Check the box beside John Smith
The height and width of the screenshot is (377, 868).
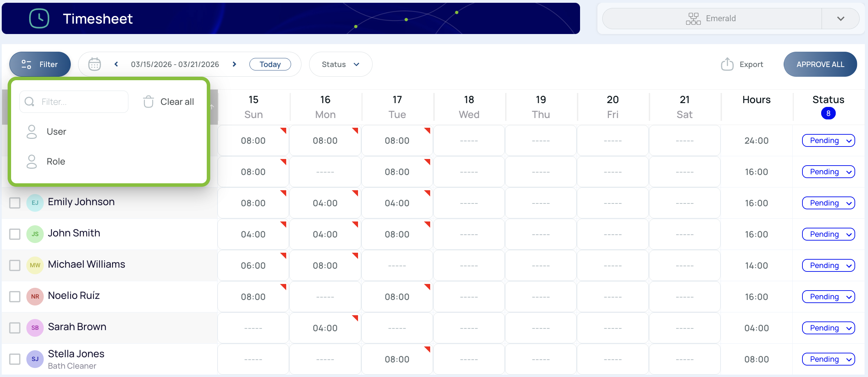coord(15,234)
